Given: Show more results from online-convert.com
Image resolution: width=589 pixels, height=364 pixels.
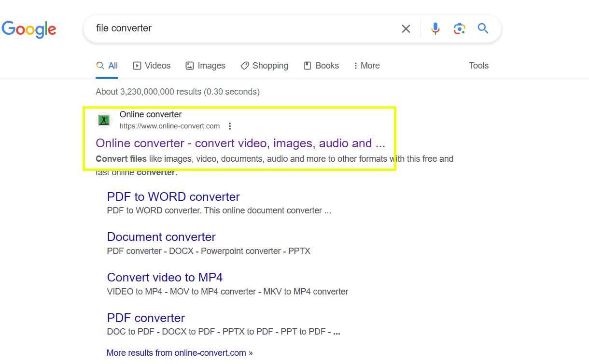Looking at the screenshot, I should click(x=180, y=353).
